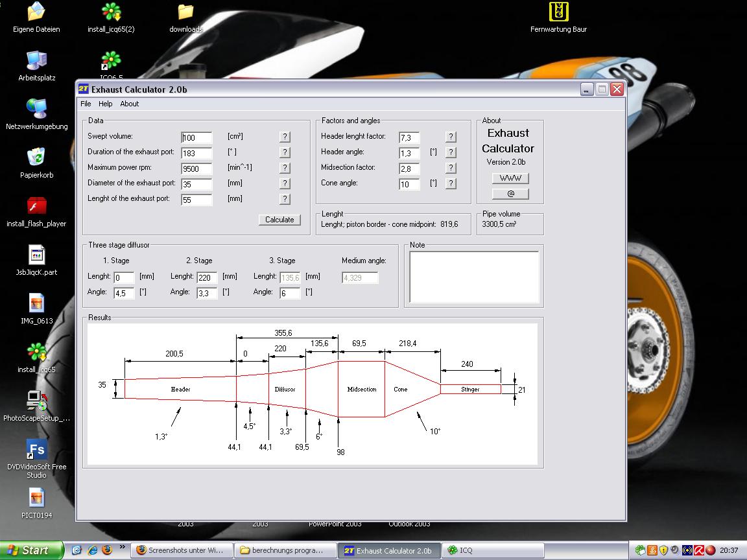Click the @ email button

510,194
